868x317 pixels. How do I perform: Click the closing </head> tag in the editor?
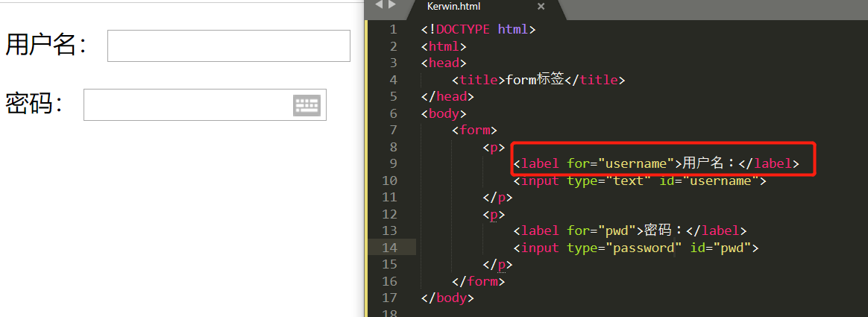tap(448, 97)
